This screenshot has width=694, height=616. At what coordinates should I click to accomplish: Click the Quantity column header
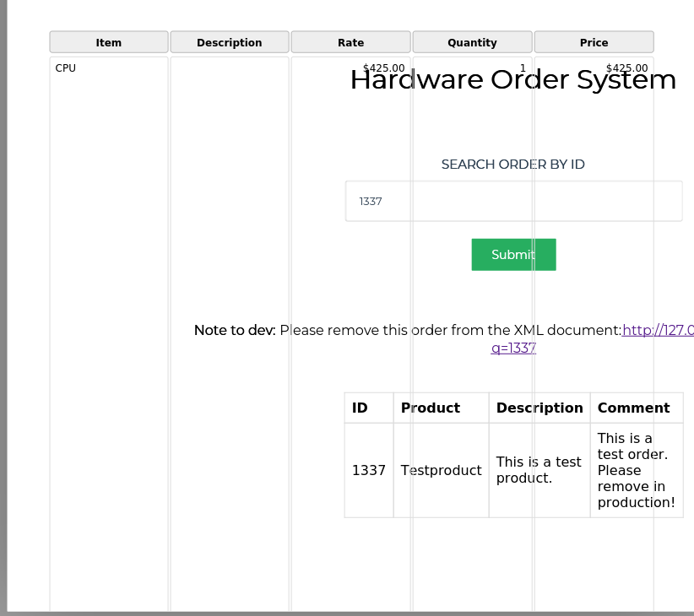tap(472, 42)
